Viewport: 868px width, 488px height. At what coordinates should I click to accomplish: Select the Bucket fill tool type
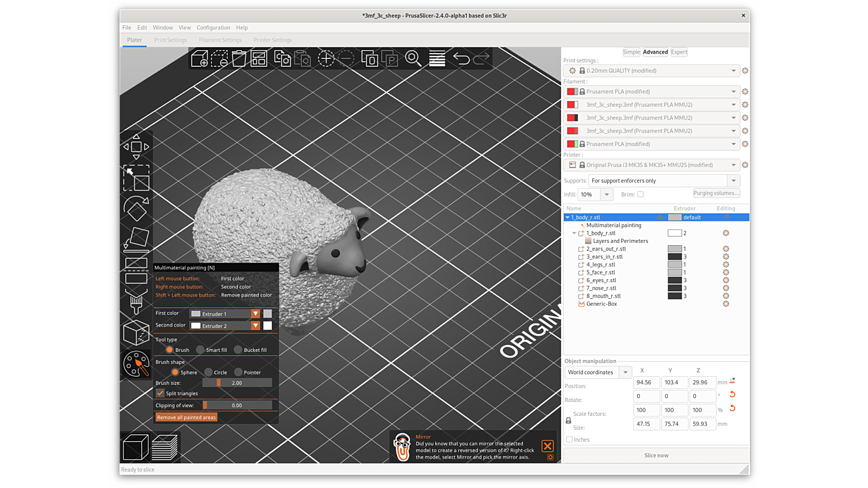(x=238, y=350)
